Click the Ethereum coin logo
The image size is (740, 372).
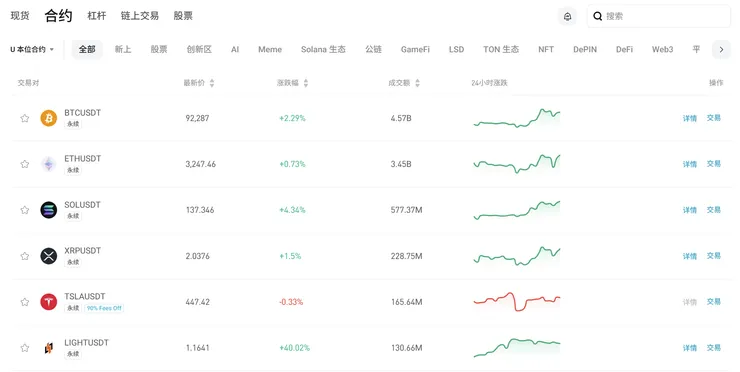point(49,164)
